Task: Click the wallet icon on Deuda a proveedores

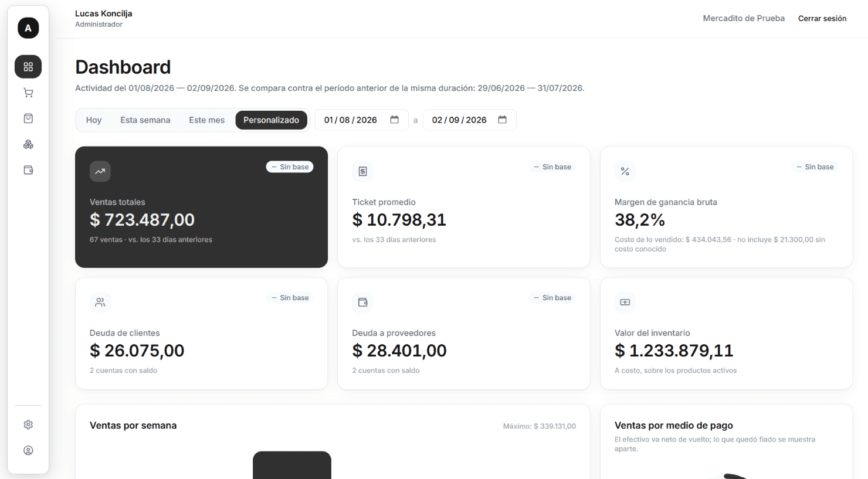Action: (x=362, y=302)
